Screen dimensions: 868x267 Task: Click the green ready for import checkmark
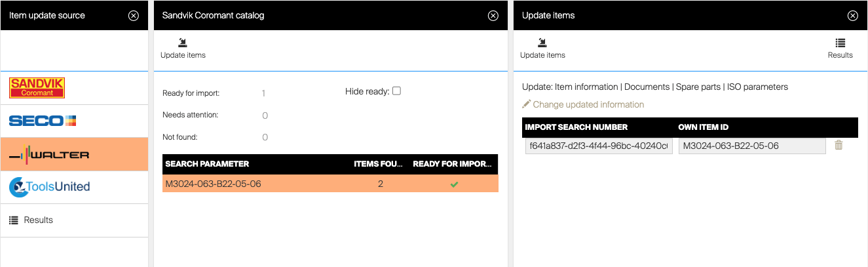tap(454, 184)
